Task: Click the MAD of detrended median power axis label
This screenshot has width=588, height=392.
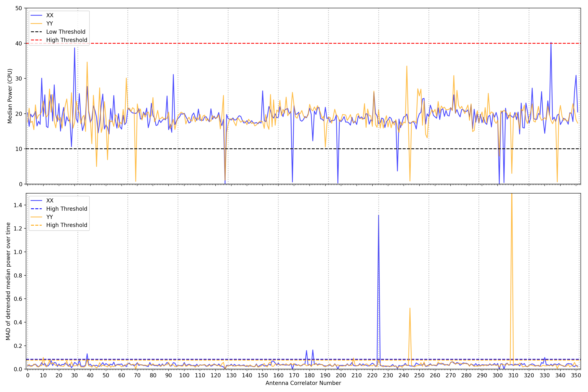Action: point(8,281)
